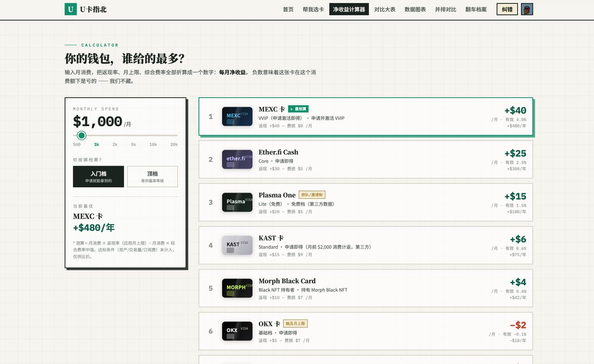The width and height of the screenshot is (594, 364).
Task: Open the MEXC 卡 card title
Action: pyautogui.click(x=272, y=109)
